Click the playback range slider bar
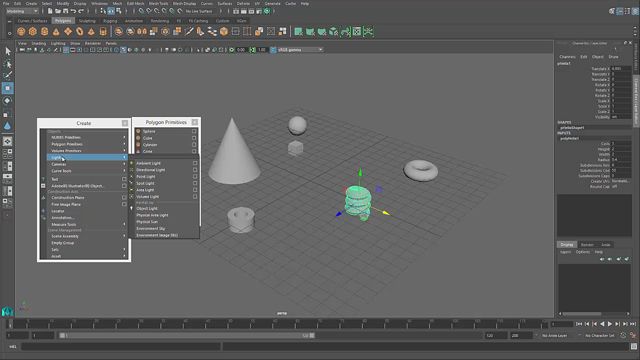 coord(187,336)
